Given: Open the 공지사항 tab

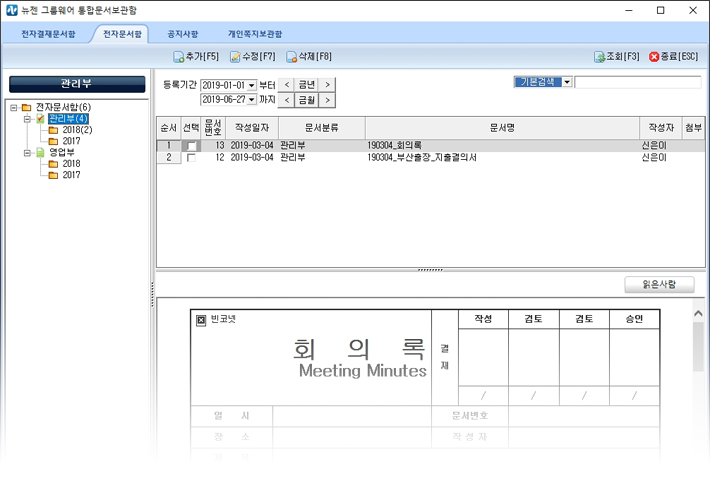Looking at the screenshot, I should pos(182,34).
